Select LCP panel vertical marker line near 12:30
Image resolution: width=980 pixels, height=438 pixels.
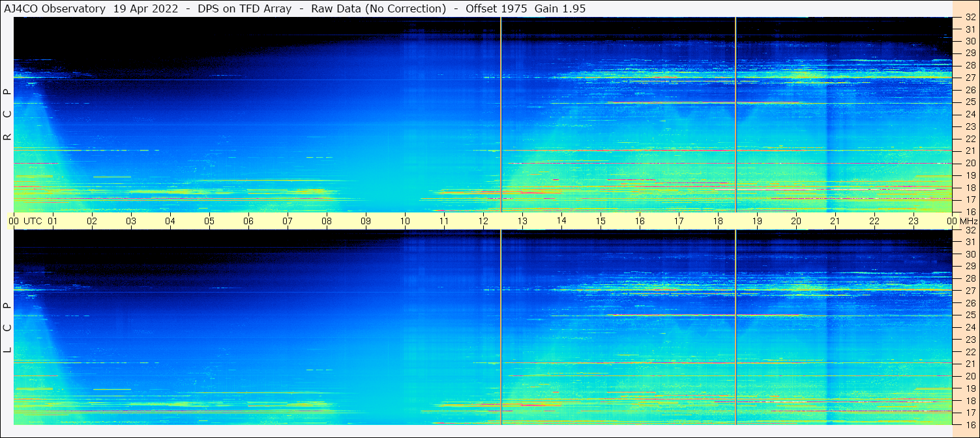point(501,327)
